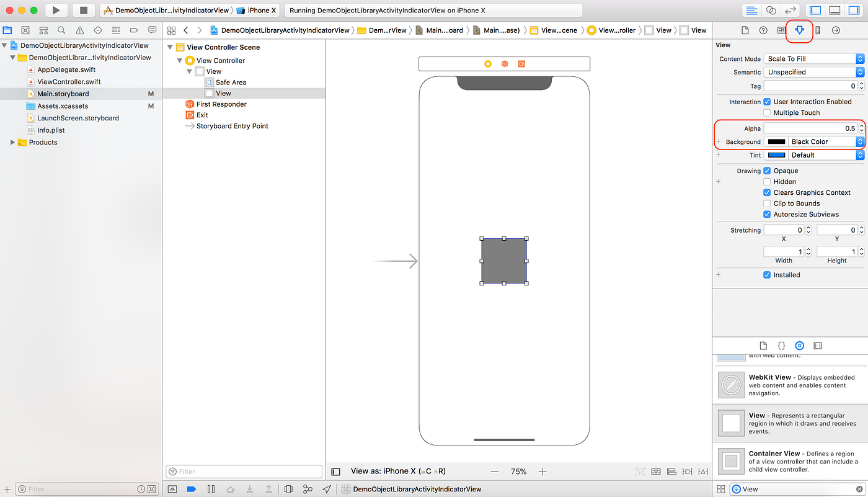Open the Project navigator folder icon
This screenshot has width=868, height=497.
(x=7, y=30)
